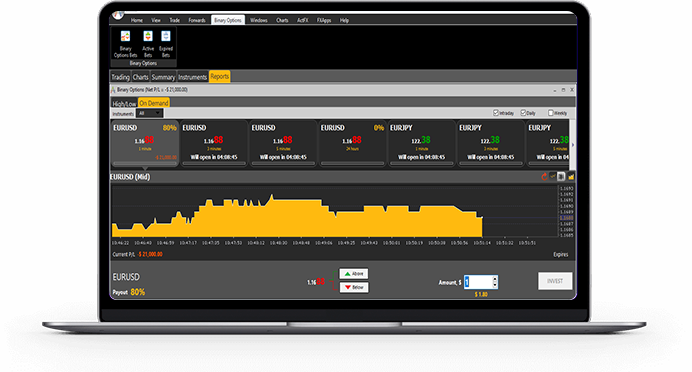Switch to the On Demand tab
Screen dimensions: 692x372
point(154,103)
